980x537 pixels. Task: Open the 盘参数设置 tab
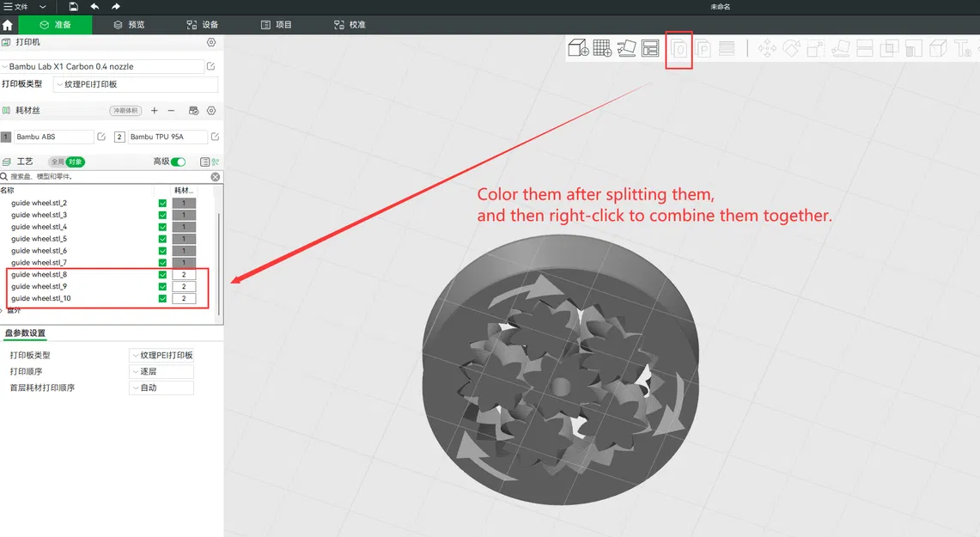(x=25, y=333)
